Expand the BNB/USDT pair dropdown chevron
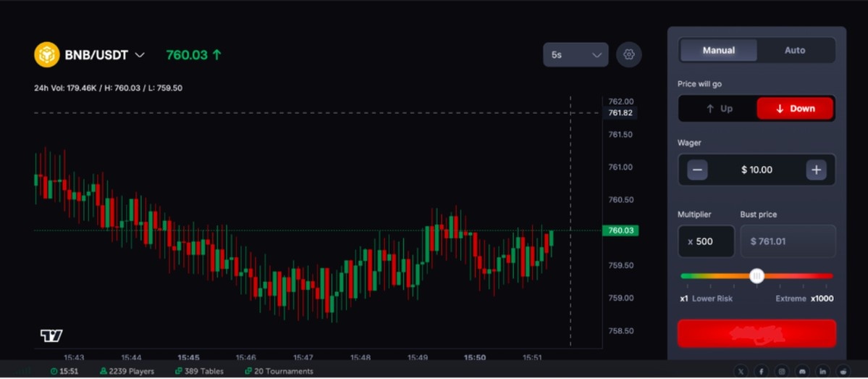This screenshot has width=868, height=379. click(140, 55)
